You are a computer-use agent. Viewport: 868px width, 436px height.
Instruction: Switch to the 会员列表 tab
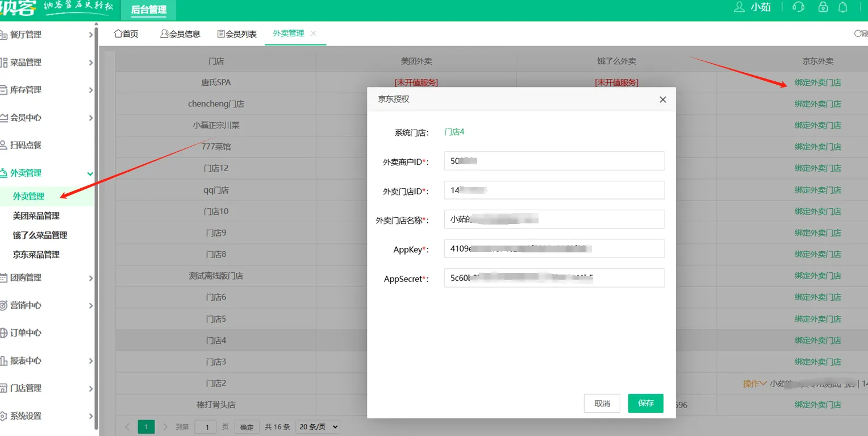tap(237, 34)
